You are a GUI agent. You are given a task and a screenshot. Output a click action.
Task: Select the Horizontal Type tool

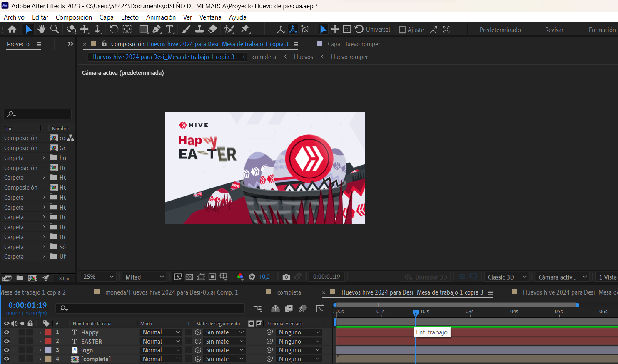pos(169,29)
